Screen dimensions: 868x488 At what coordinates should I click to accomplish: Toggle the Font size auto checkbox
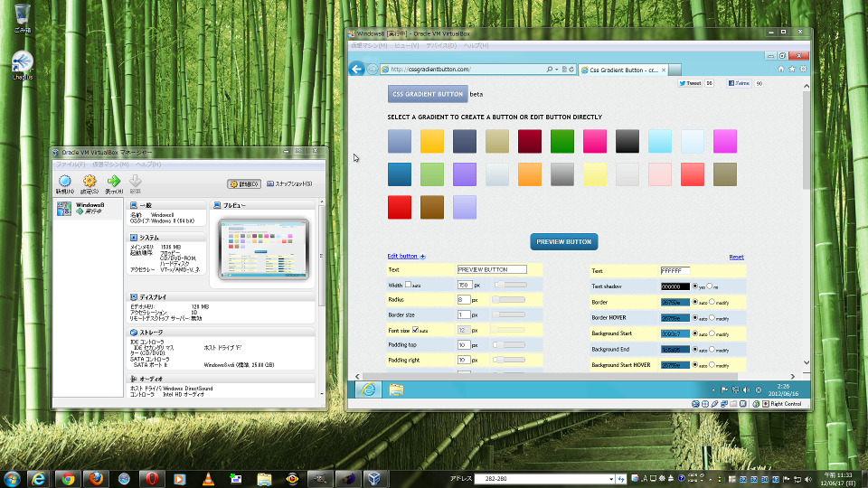click(x=415, y=330)
